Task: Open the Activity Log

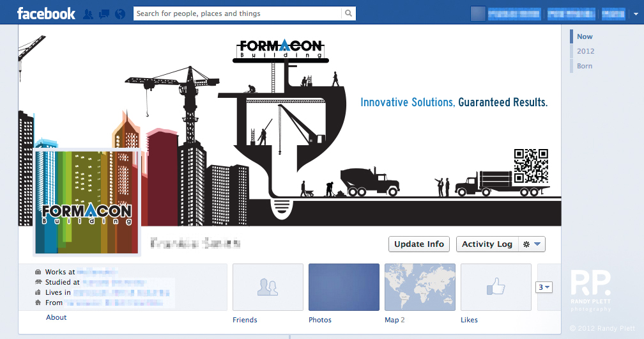Action: 487,244
